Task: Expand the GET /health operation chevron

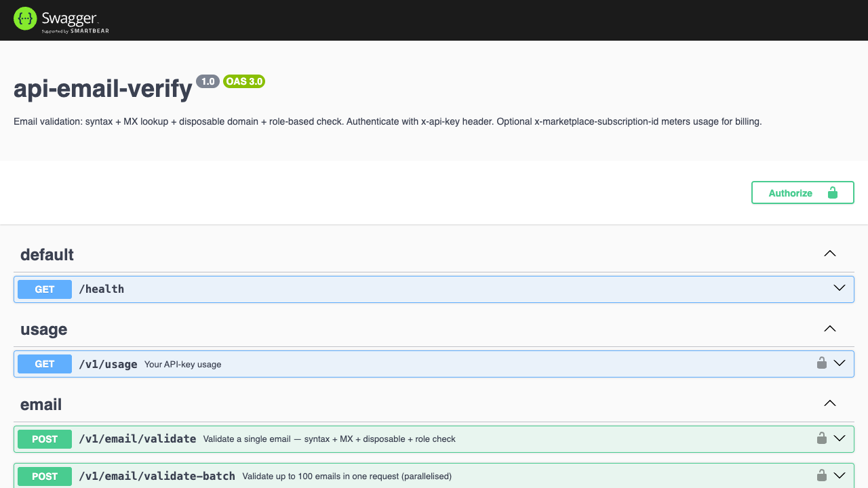Action: pyautogui.click(x=840, y=288)
